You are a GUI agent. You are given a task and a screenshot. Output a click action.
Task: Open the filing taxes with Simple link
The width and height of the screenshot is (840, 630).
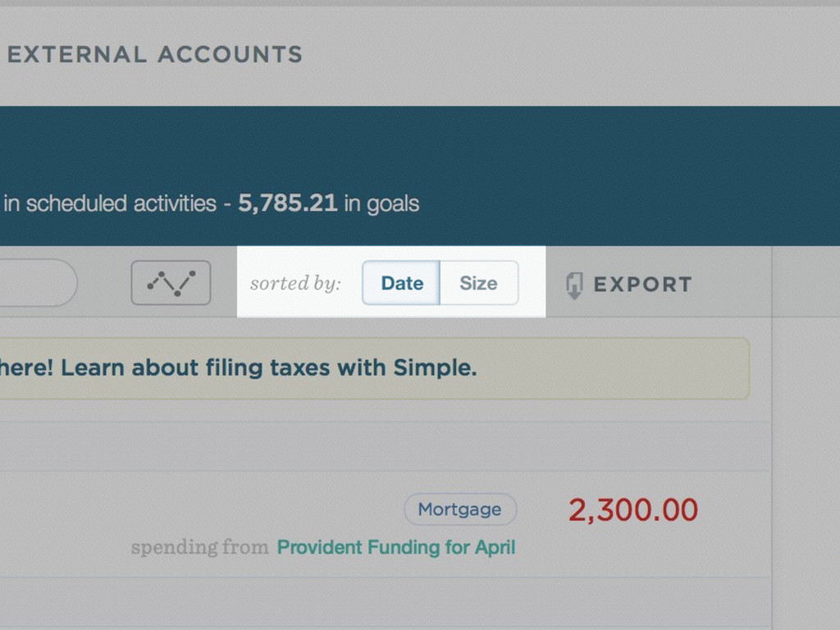239,368
